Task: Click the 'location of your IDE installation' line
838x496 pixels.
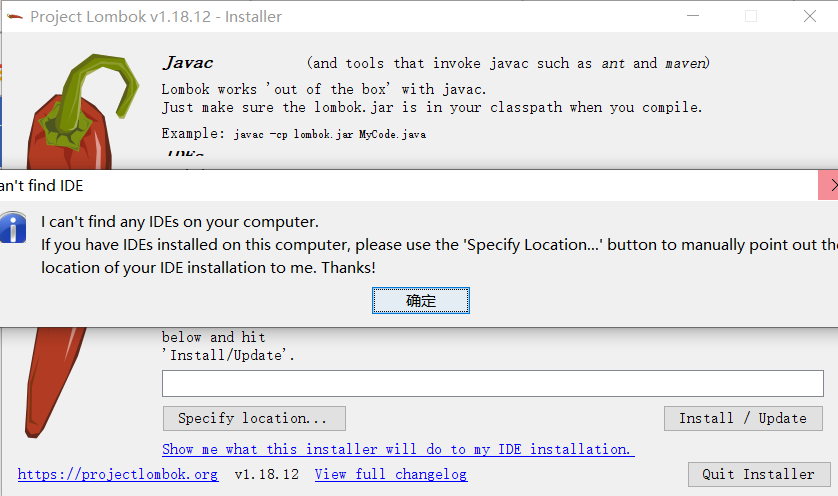Action: [x=208, y=268]
